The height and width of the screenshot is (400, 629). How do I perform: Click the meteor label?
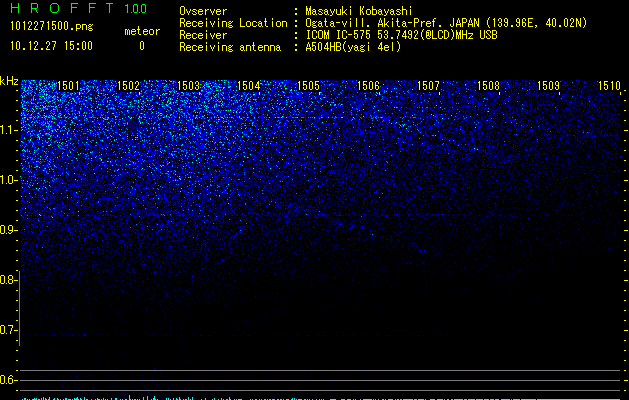pyautogui.click(x=142, y=31)
